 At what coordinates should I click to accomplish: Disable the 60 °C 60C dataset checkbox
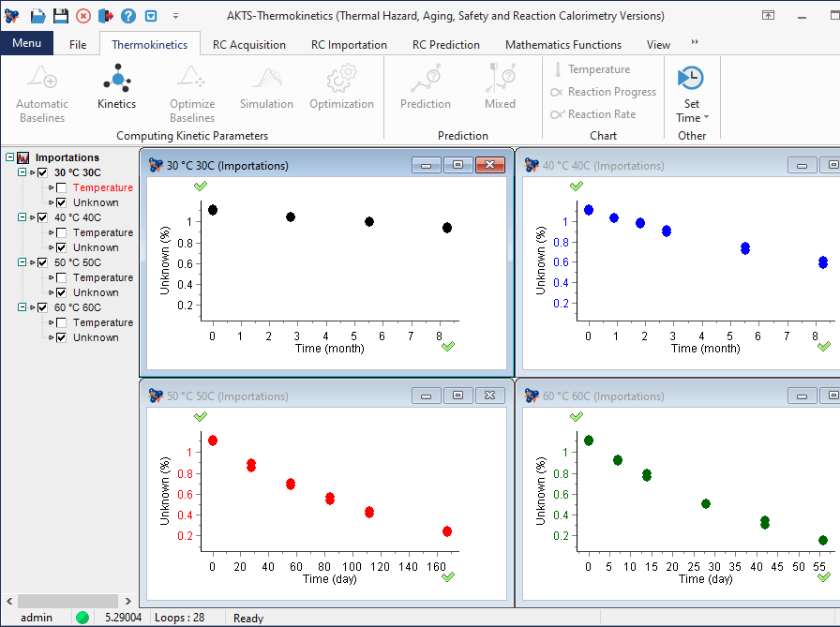(41, 307)
